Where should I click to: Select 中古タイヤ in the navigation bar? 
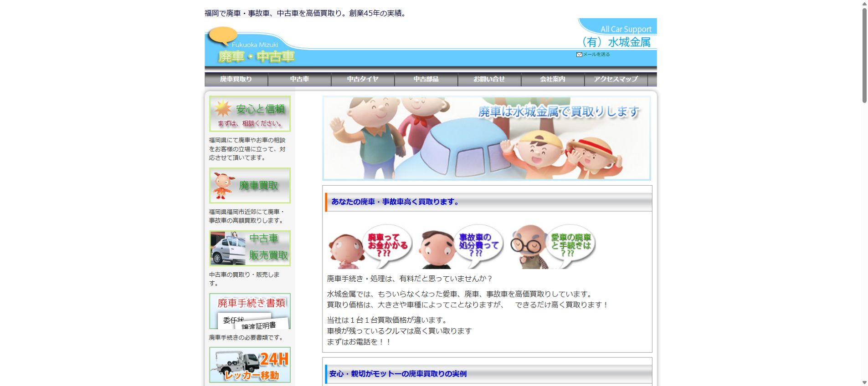coord(363,79)
